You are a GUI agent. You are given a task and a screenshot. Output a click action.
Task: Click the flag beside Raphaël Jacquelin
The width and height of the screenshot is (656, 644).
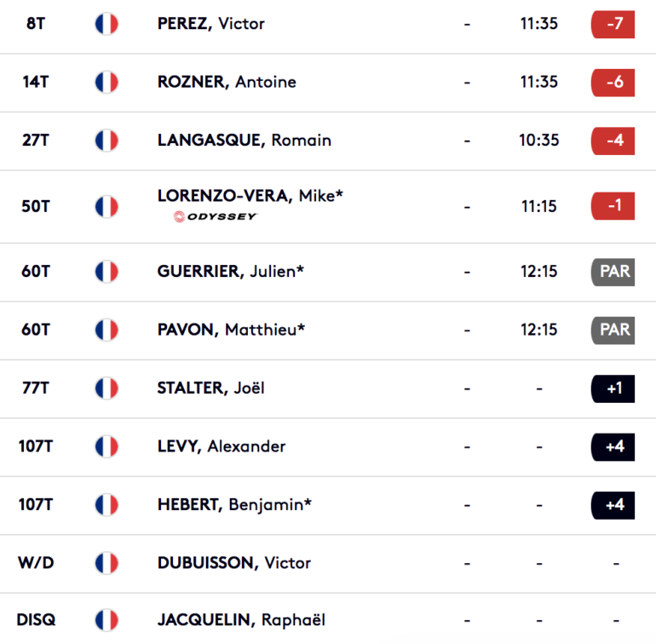click(x=106, y=620)
